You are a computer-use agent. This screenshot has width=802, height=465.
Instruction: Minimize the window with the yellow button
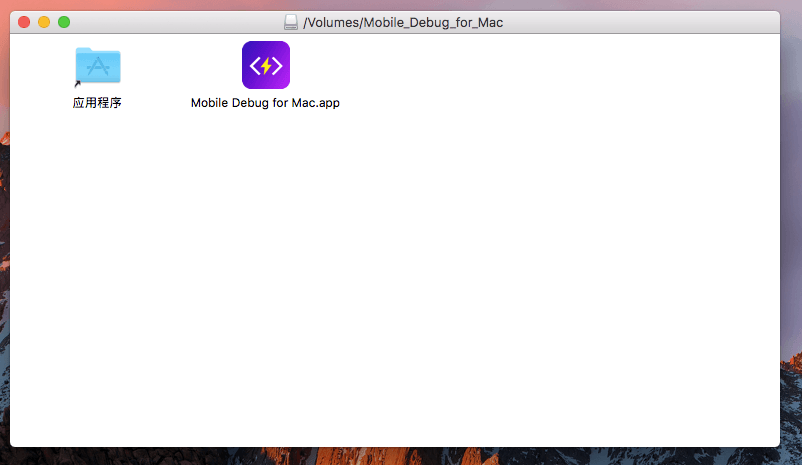click(44, 22)
